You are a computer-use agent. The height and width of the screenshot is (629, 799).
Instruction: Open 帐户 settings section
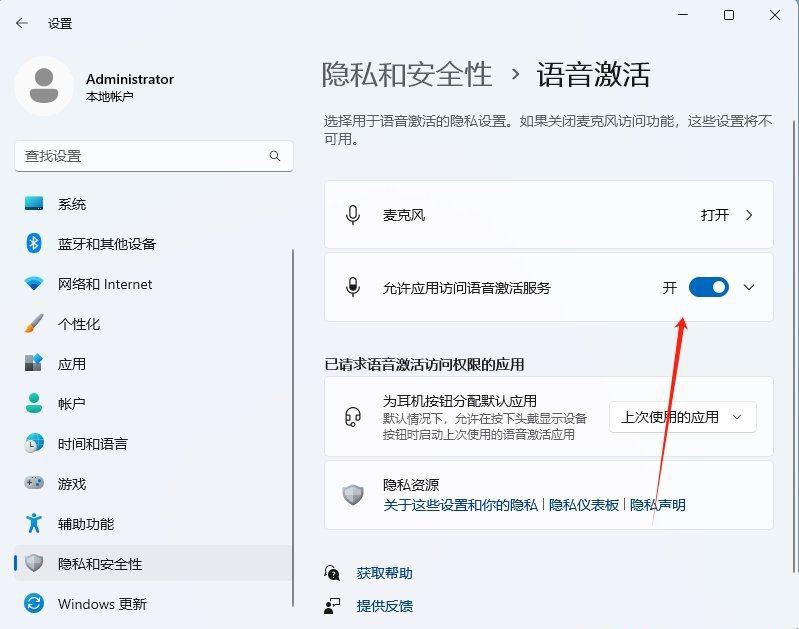(x=72, y=404)
